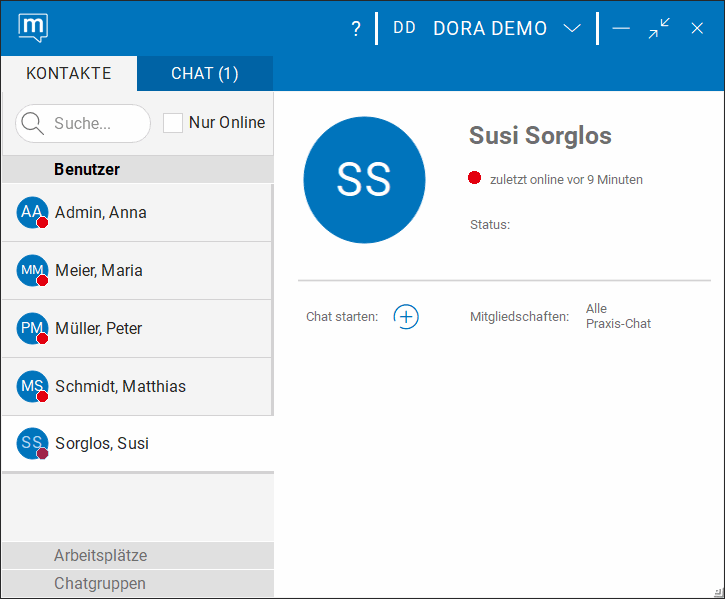
Task: Click the DD user initials badge
Action: tap(404, 28)
